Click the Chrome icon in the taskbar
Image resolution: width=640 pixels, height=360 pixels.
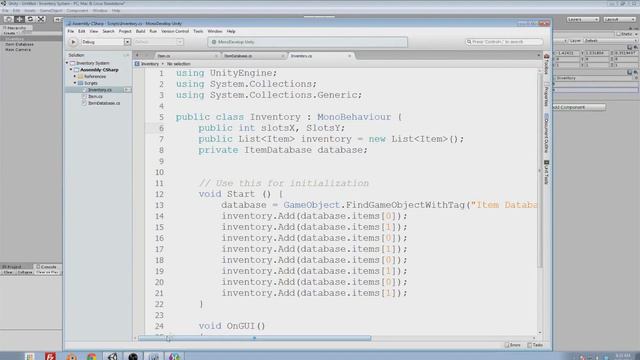[x=91, y=356]
